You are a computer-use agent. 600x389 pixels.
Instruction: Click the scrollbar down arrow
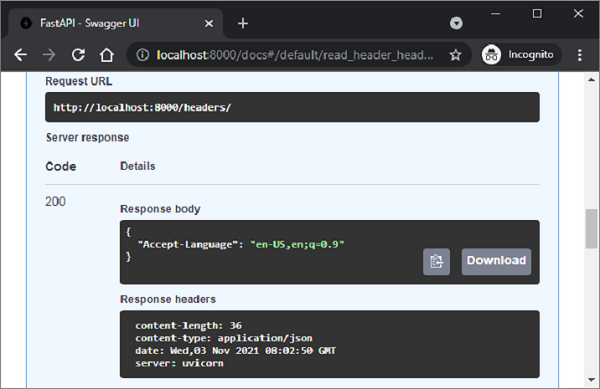click(591, 380)
